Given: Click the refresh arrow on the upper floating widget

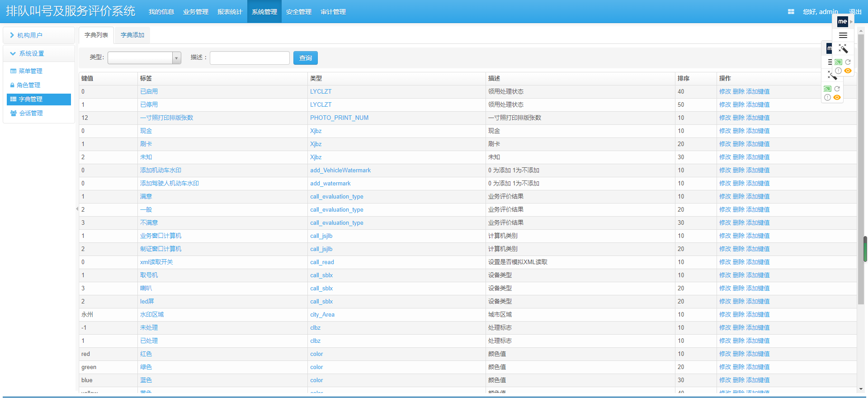Looking at the screenshot, I should pyautogui.click(x=848, y=62).
